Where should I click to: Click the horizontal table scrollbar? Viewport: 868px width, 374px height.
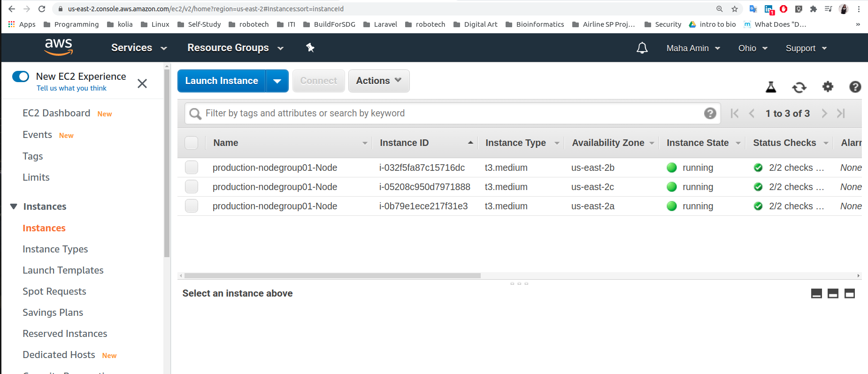(x=332, y=276)
